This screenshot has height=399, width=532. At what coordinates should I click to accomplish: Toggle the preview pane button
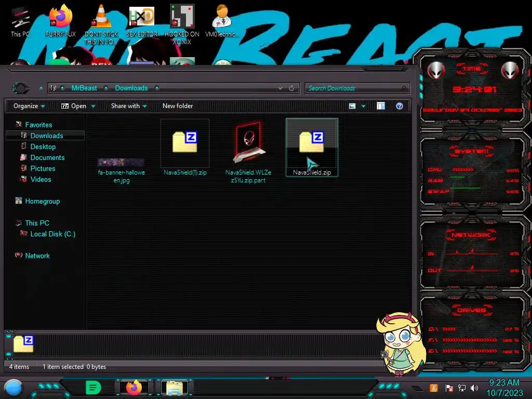[x=381, y=106]
